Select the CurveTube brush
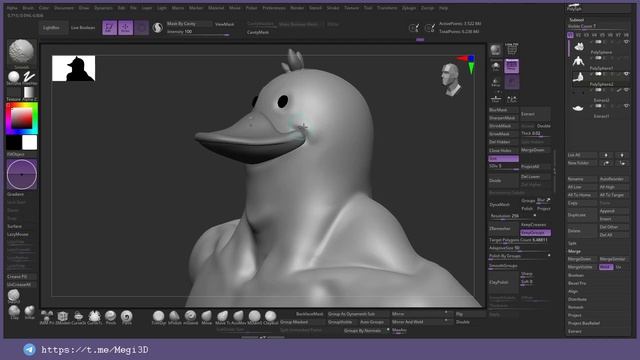Image resolution: width=640 pixels, height=360 pixels. [94, 316]
